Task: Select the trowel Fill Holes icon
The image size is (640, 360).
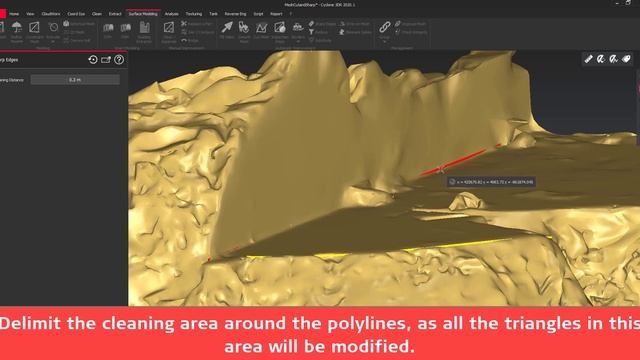Action: pyautogui.click(x=227, y=27)
